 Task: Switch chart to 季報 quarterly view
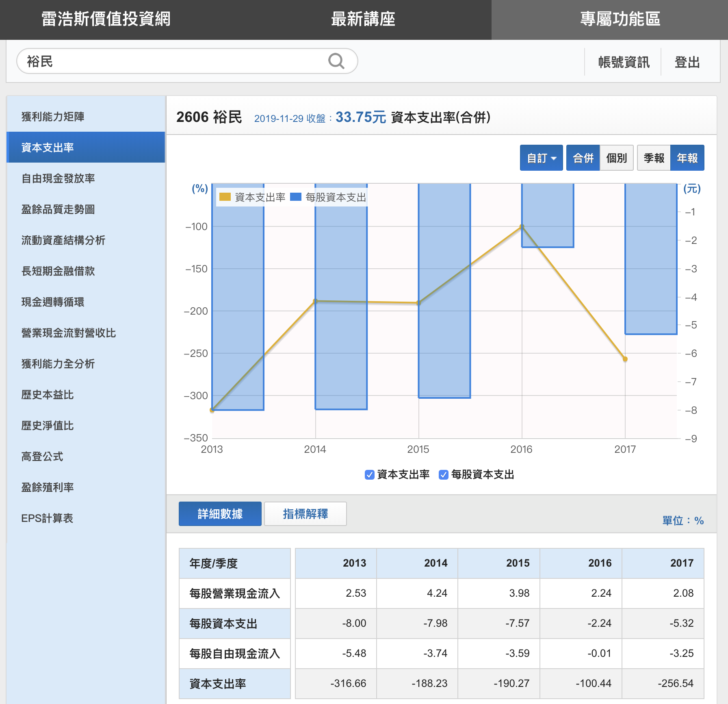click(x=654, y=158)
